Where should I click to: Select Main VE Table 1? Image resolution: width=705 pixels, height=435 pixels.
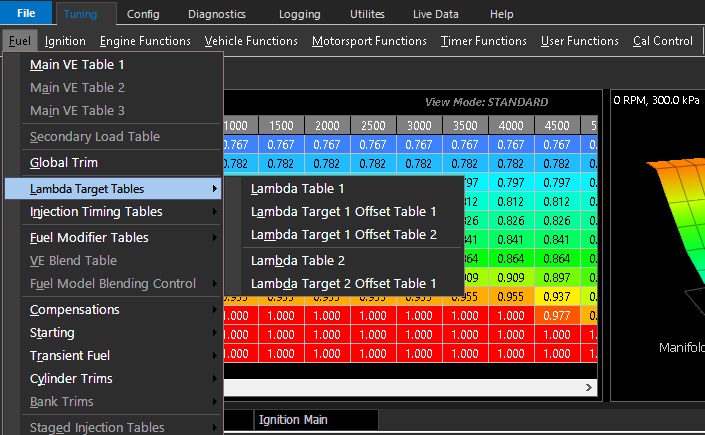pyautogui.click(x=113, y=65)
